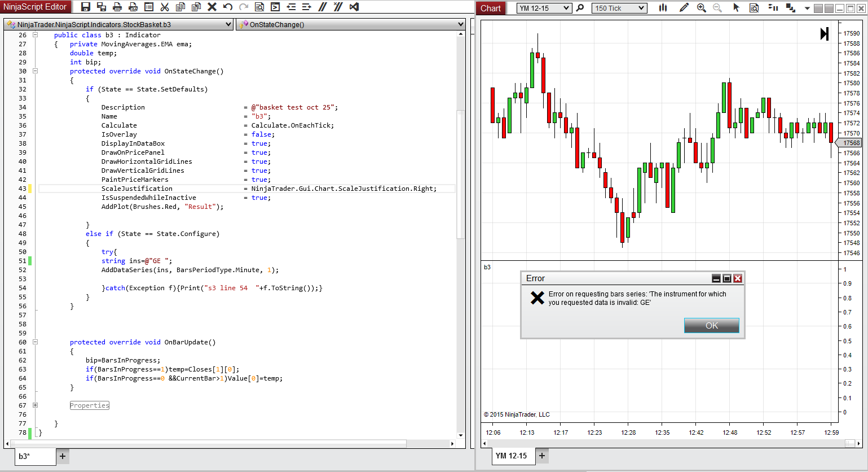Open the script in Visual Studio

pyautogui.click(x=354, y=7)
